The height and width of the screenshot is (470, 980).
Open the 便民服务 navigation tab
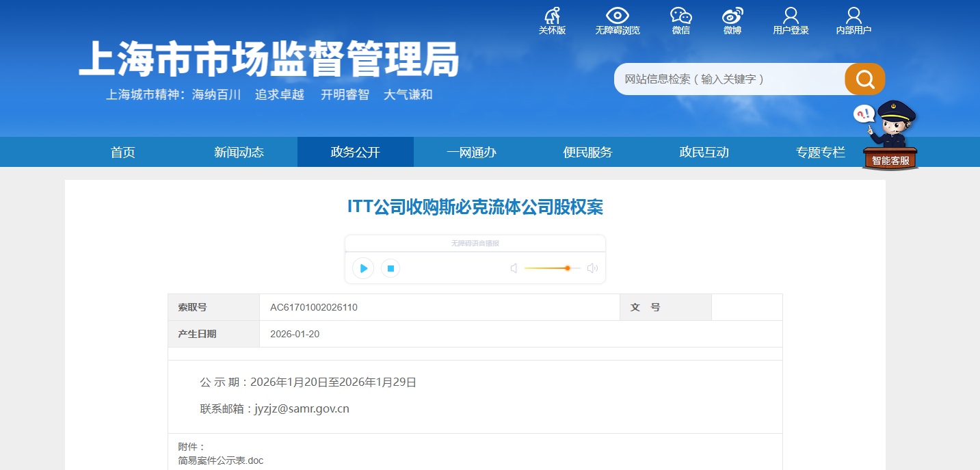coord(588,152)
